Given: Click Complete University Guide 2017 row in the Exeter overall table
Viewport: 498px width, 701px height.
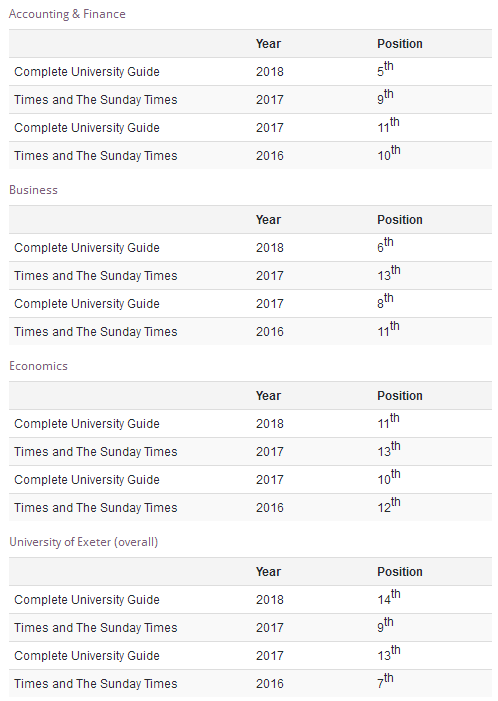Looking at the screenshot, I should (250, 655).
